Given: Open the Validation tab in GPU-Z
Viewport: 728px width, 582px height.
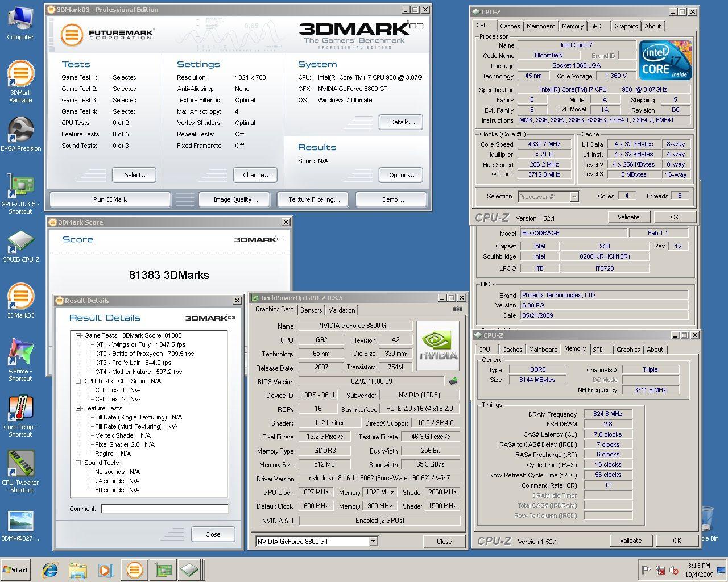Looking at the screenshot, I should 342,310.
